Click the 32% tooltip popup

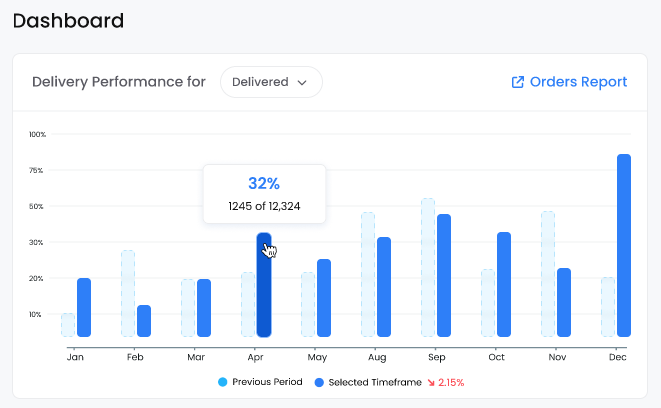point(264,194)
